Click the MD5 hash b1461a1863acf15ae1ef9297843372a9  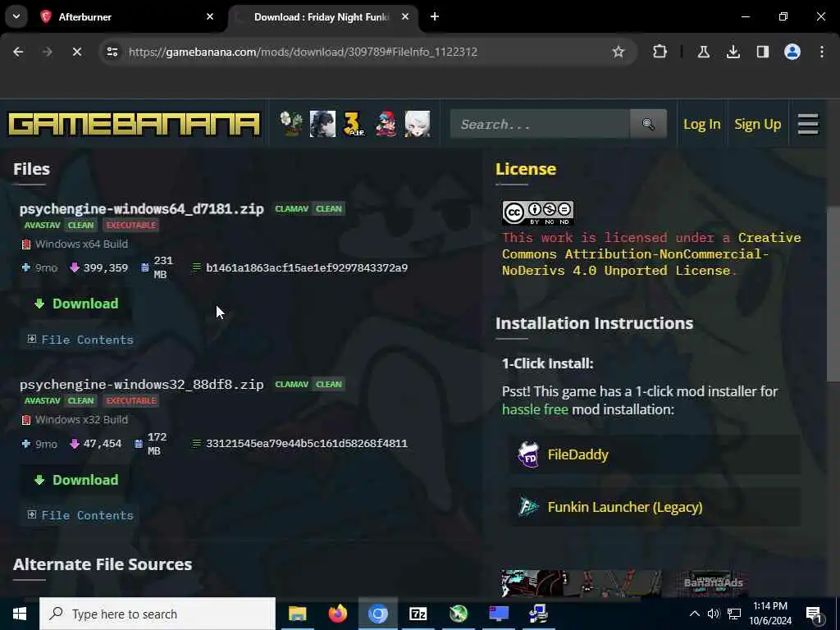point(307,268)
